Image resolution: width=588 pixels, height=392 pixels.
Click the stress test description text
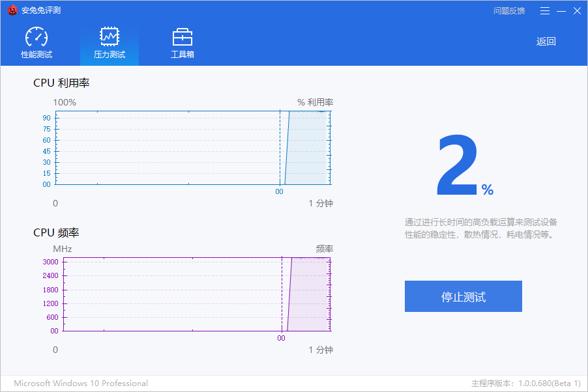pyautogui.click(x=480, y=228)
